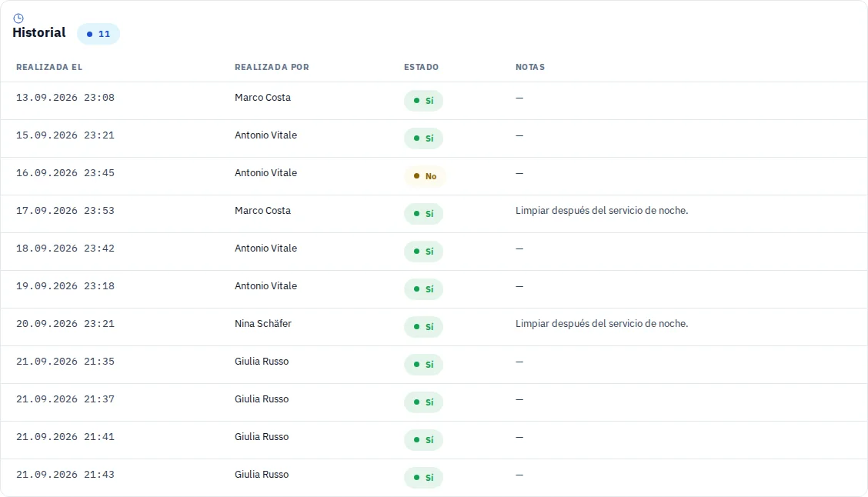
Task: Click Antonio Vitale in the 15.09.2026 row
Action: coord(265,135)
